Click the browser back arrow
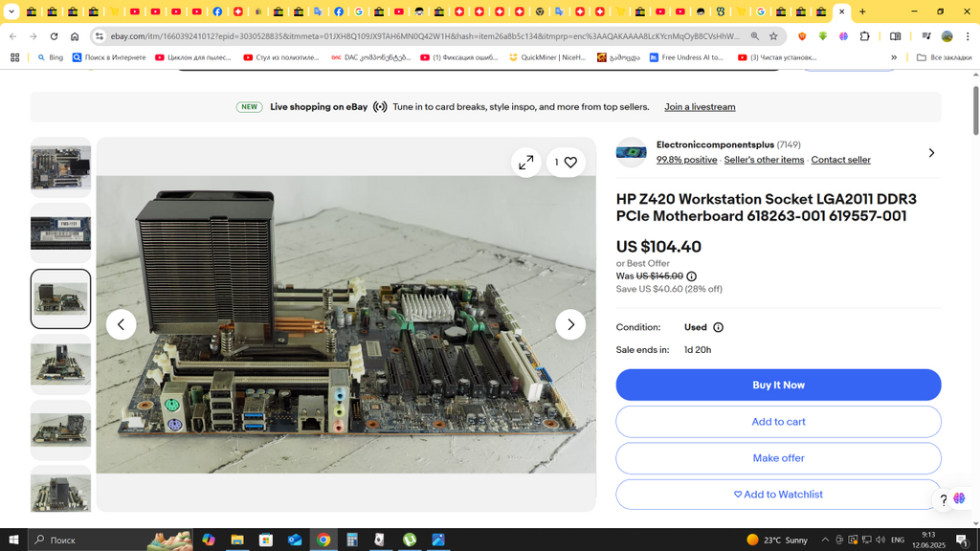 13,36
